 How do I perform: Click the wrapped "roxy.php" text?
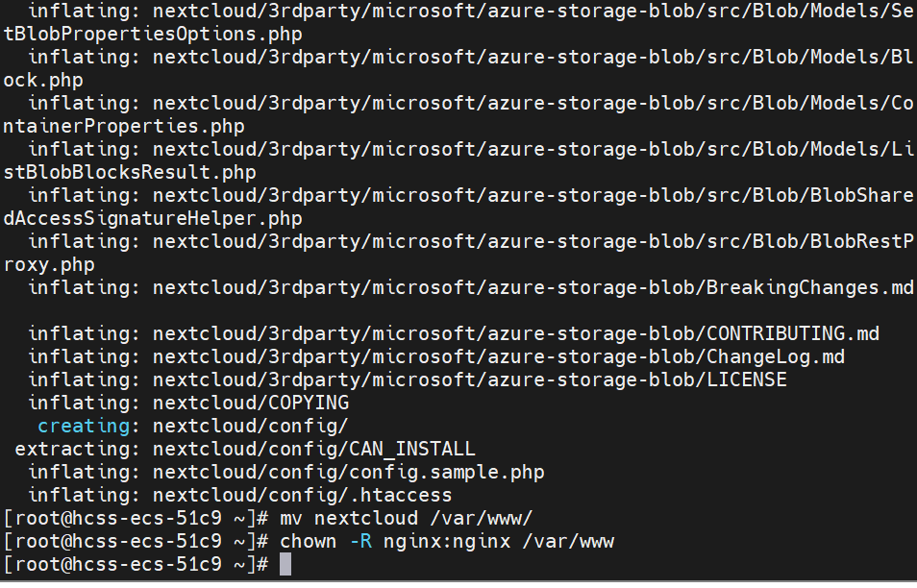(49, 264)
